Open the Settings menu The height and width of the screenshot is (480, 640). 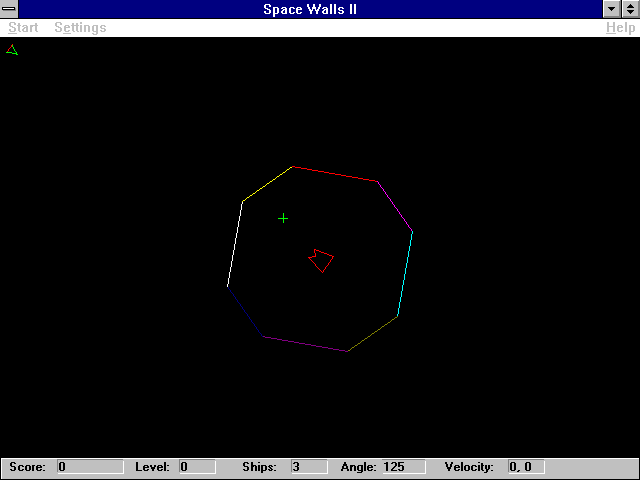(80, 28)
